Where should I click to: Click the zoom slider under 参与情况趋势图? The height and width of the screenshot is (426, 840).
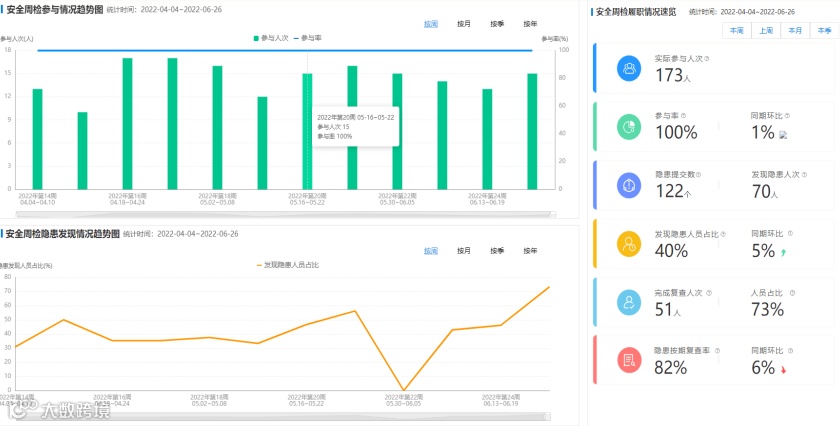pyautogui.click(x=286, y=214)
